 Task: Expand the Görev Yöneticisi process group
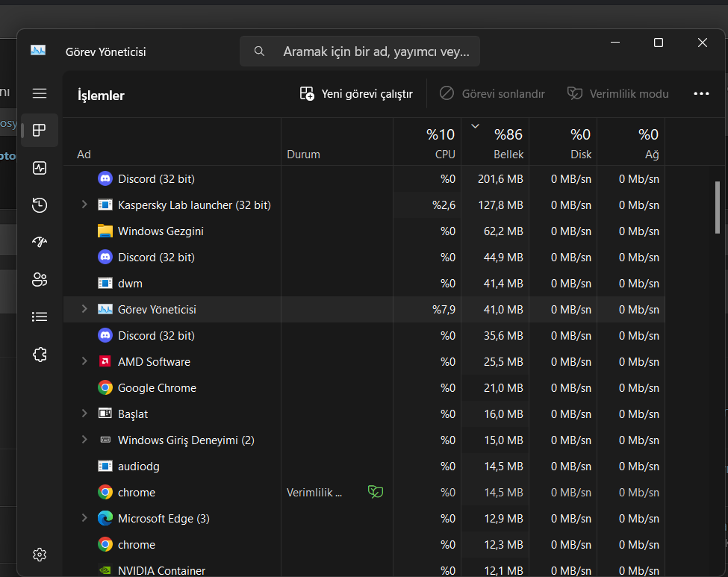84,309
